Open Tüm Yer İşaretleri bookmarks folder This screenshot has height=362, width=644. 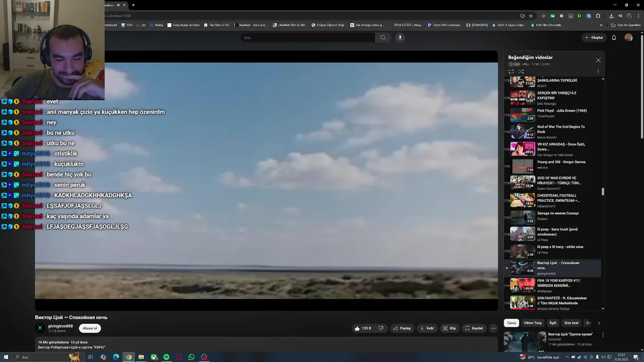point(626,25)
